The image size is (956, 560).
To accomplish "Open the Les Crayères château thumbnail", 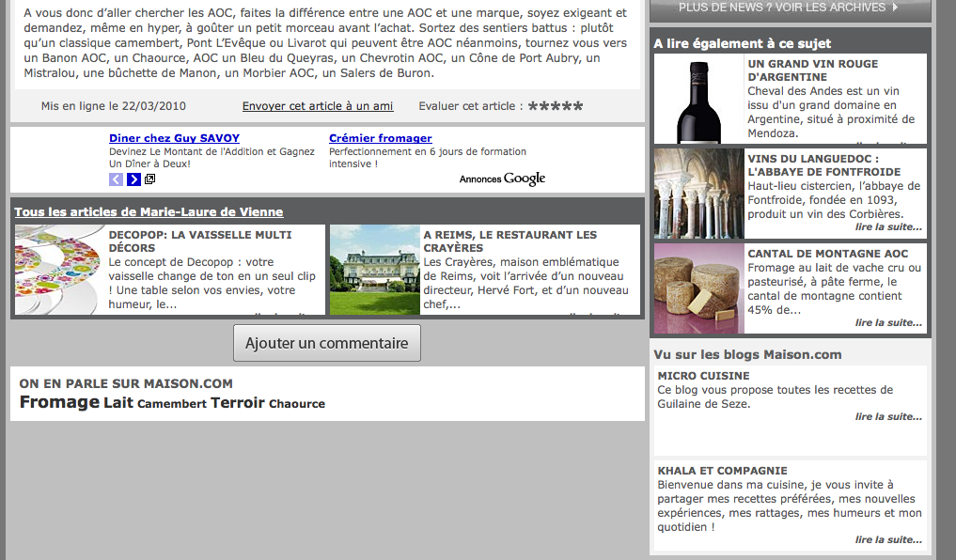I will 374,270.
